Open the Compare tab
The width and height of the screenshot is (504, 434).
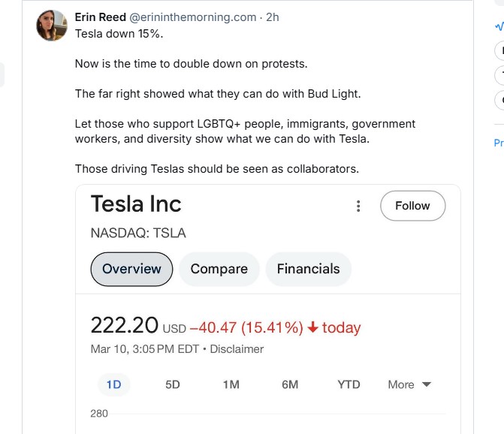pos(219,269)
